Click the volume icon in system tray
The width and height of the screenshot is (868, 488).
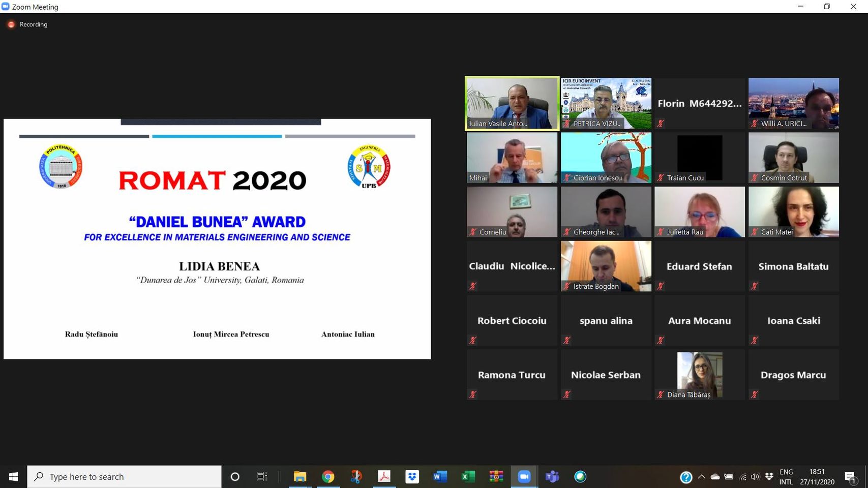click(755, 477)
